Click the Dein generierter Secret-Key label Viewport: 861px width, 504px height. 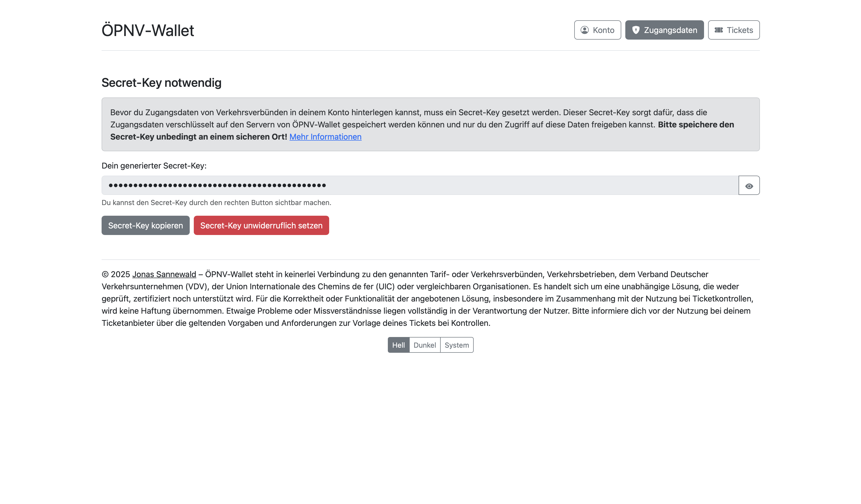click(154, 166)
